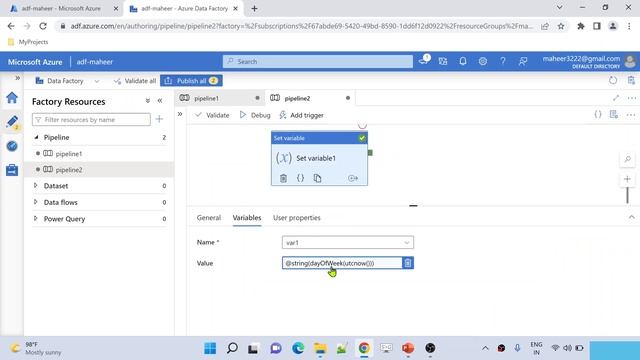640x360 pixels.
Task: Select the Variables tab
Action: pos(247,218)
